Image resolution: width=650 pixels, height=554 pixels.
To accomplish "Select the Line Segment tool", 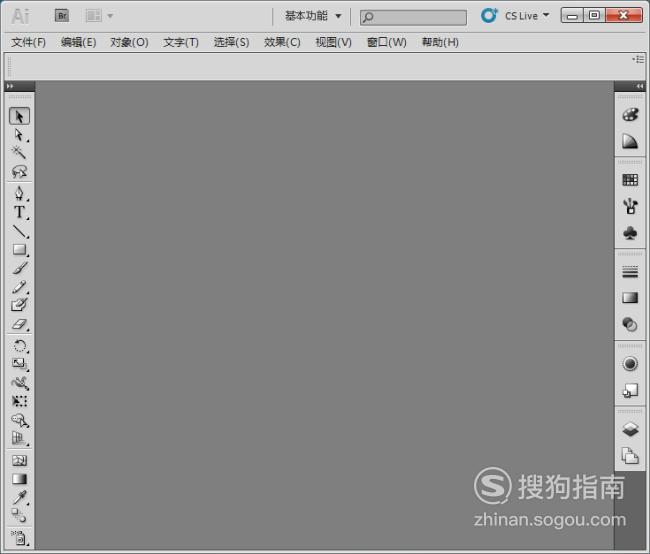I will (x=19, y=231).
